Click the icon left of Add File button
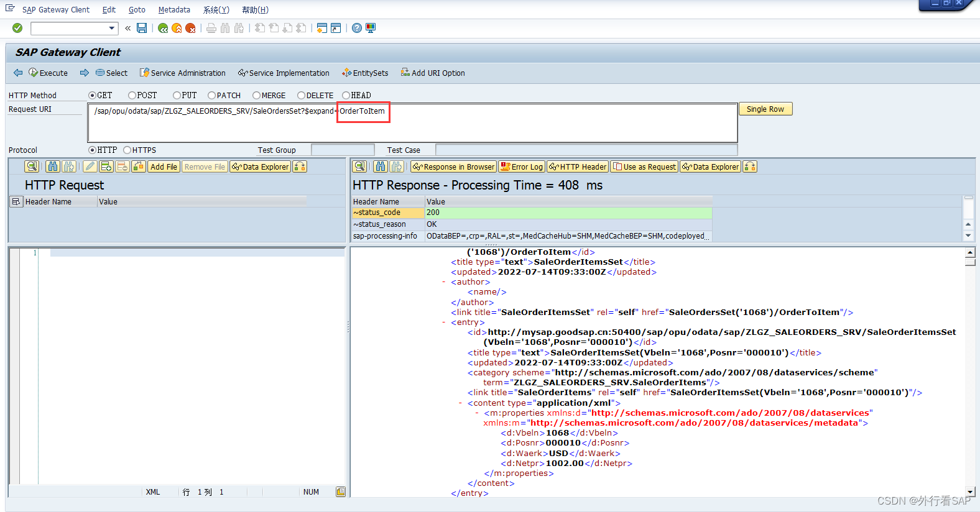This screenshot has height=512, width=980. (139, 167)
